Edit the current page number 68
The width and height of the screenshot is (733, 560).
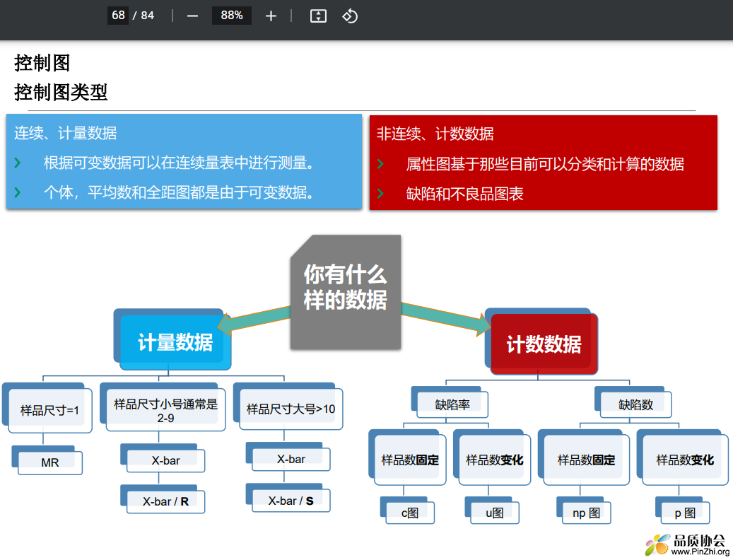[x=118, y=16]
